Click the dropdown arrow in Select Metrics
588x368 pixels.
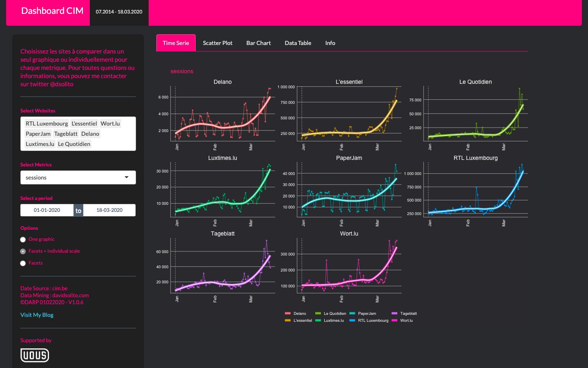[x=127, y=177]
